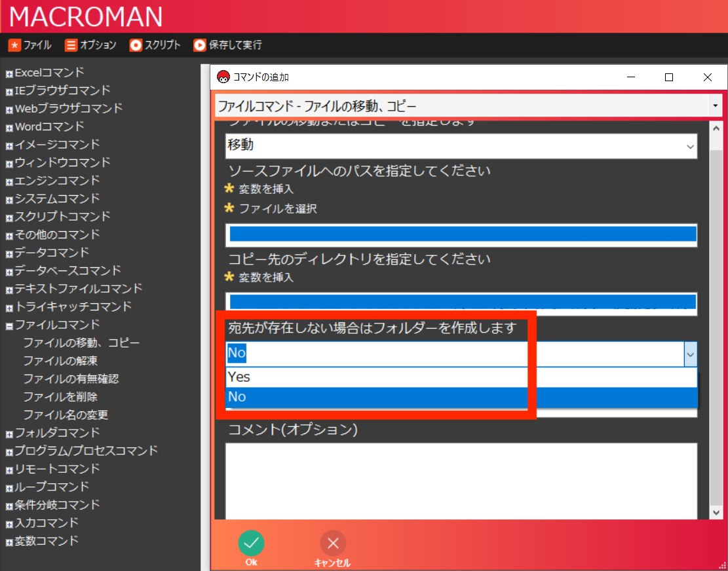Select ファイルの有無確認 tree item
Viewport: 728px width, 571px height.
tap(71, 379)
